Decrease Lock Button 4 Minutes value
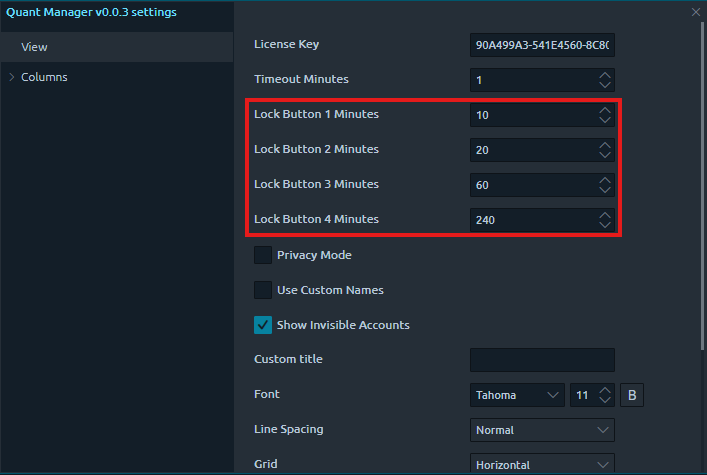Screen dimensions: 707x475 click(604, 225)
